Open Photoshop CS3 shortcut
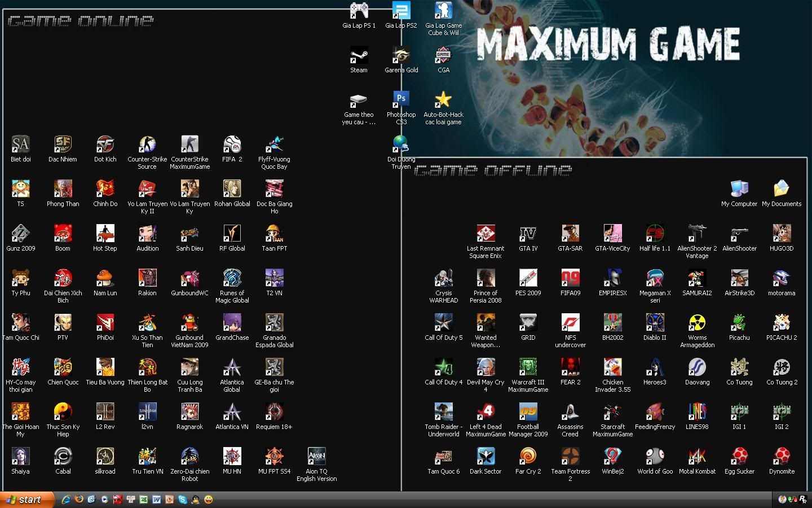 [401, 100]
